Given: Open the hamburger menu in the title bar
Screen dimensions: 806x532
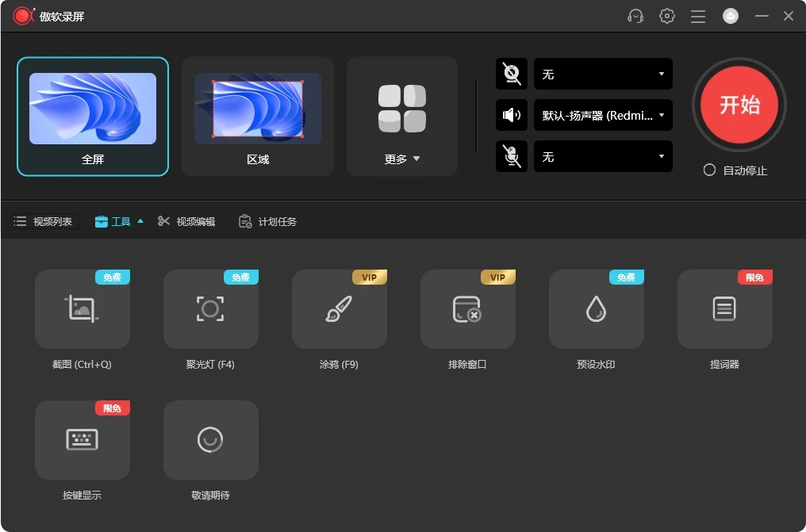Looking at the screenshot, I should coord(697,16).
